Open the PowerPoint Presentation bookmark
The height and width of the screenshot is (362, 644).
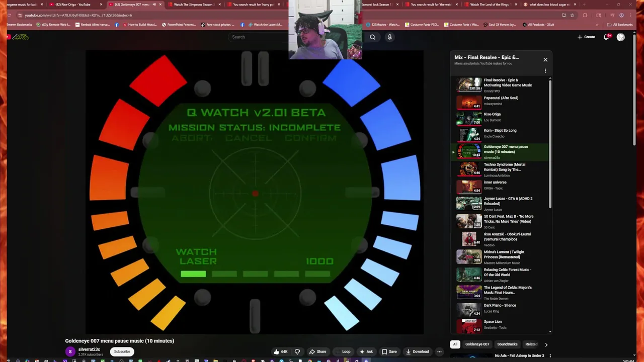pyautogui.click(x=179, y=25)
